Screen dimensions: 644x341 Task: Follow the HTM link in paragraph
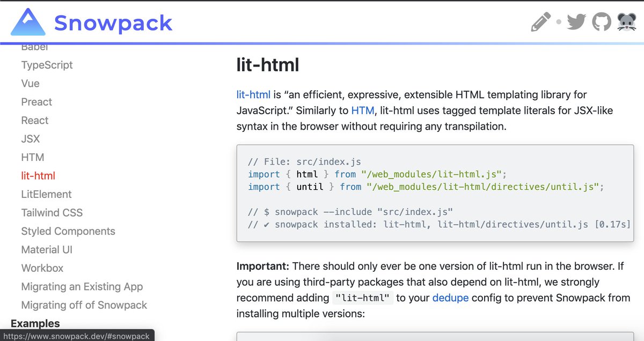click(363, 111)
